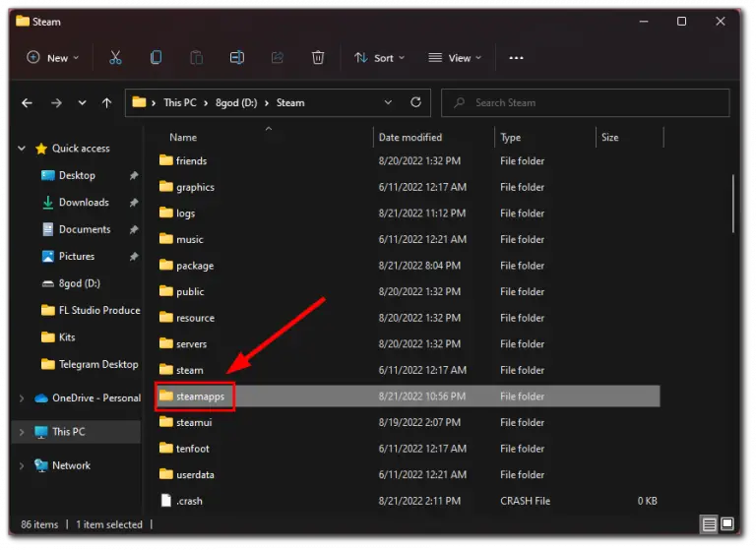Select the steamui folder
756x550 pixels.
pyautogui.click(x=186, y=422)
